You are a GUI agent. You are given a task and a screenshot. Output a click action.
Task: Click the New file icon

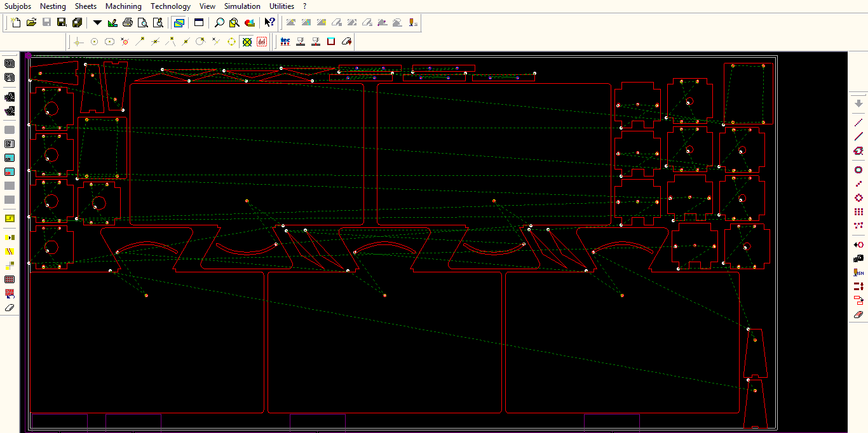17,23
